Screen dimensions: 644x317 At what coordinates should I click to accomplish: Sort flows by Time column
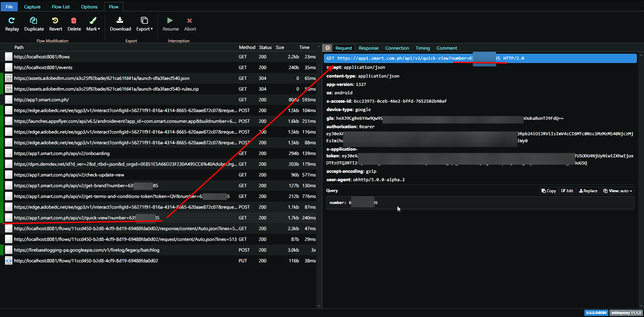[304, 47]
